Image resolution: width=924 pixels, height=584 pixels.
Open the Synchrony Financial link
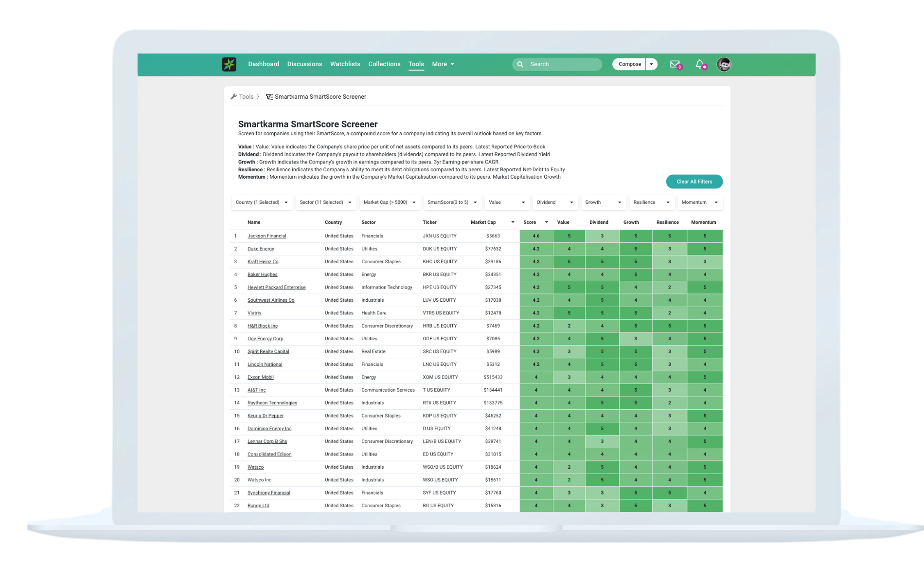coord(269,493)
